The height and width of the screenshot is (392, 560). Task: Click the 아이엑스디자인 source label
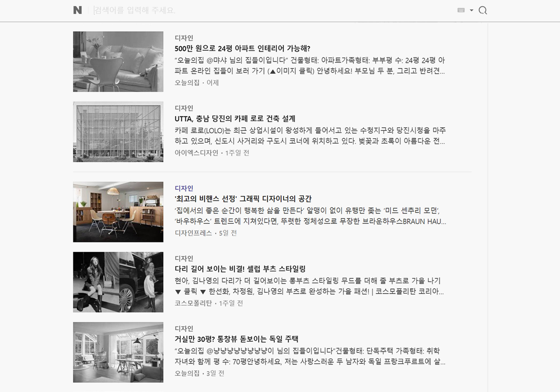pos(196,153)
